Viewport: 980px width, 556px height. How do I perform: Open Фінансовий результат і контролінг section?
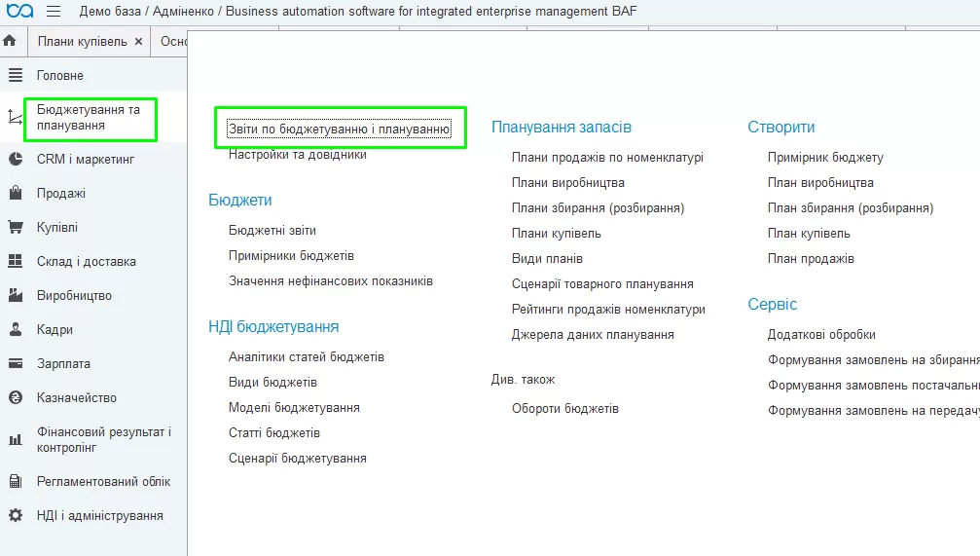pos(104,440)
